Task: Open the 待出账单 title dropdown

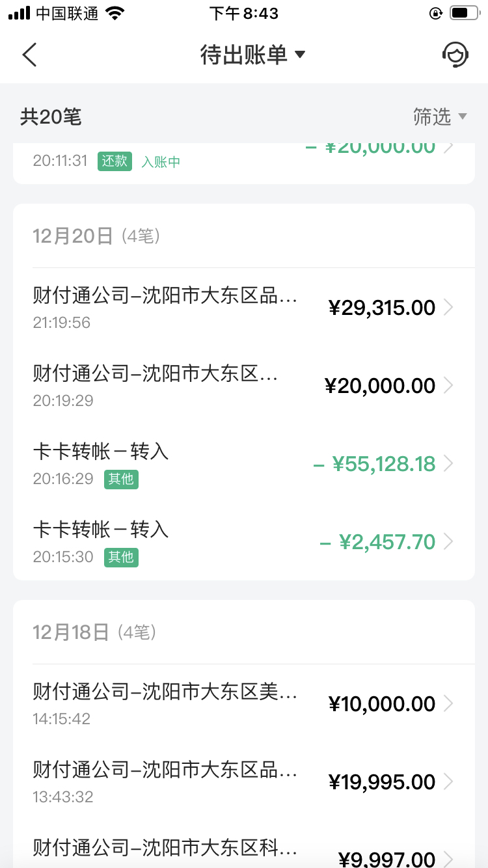Action: 252,55
